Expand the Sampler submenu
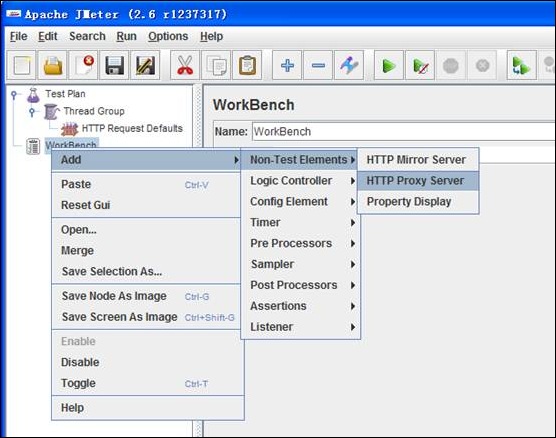The image size is (556, 438). click(300, 265)
